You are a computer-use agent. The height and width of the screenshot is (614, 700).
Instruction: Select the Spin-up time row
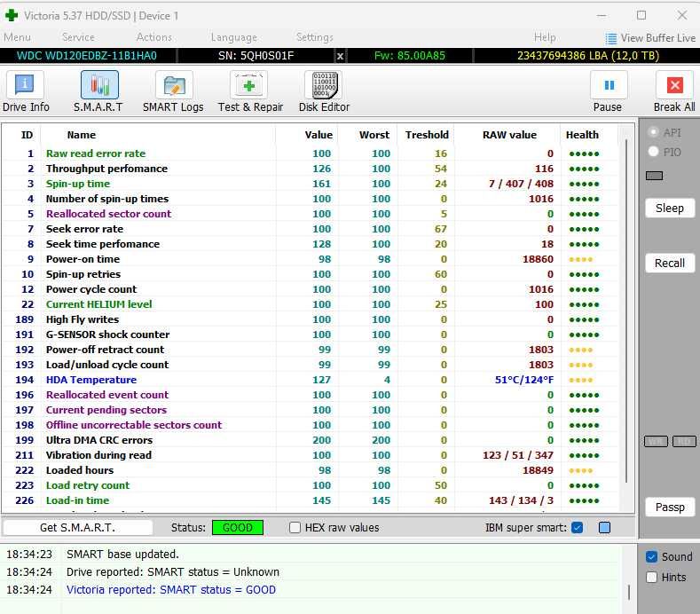311,184
